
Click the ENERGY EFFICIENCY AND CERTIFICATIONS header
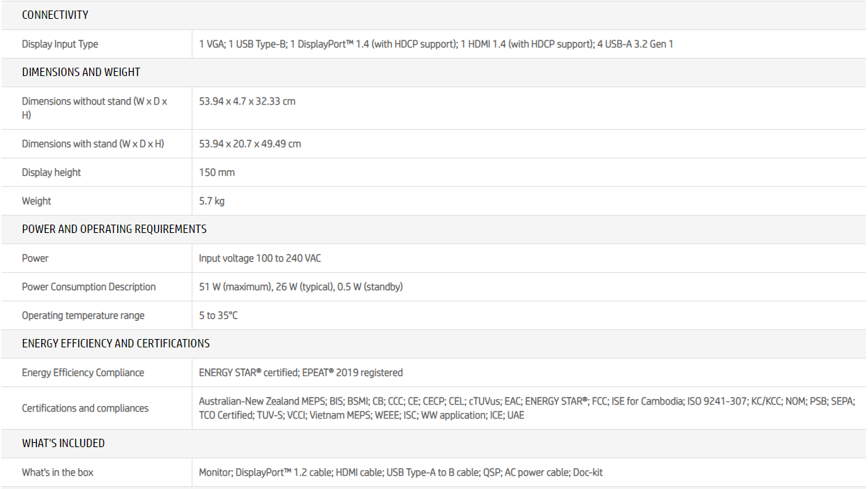tap(116, 343)
